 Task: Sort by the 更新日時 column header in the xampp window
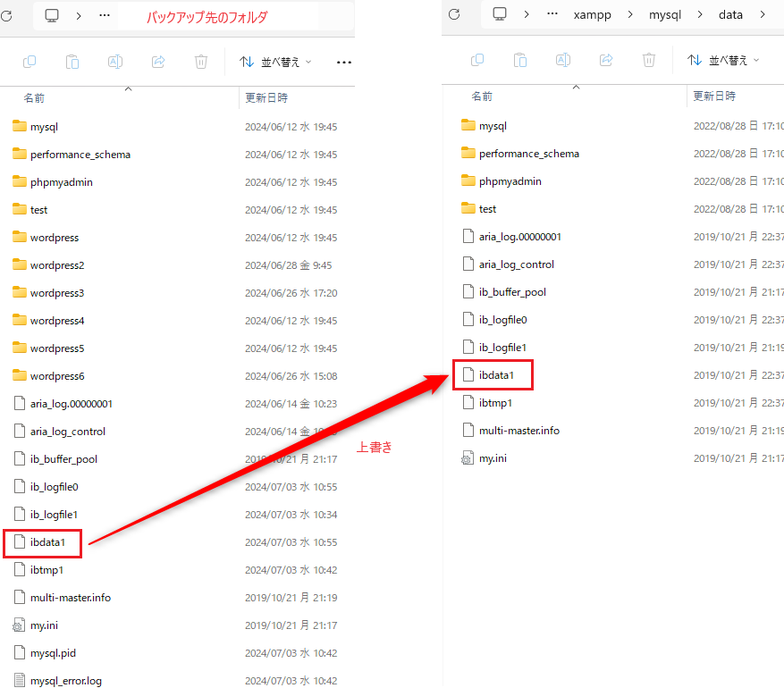(714, 96)
